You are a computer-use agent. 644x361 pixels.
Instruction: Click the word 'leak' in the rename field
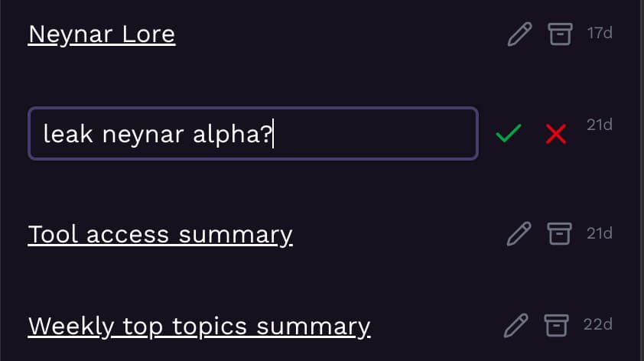[68, 135]
